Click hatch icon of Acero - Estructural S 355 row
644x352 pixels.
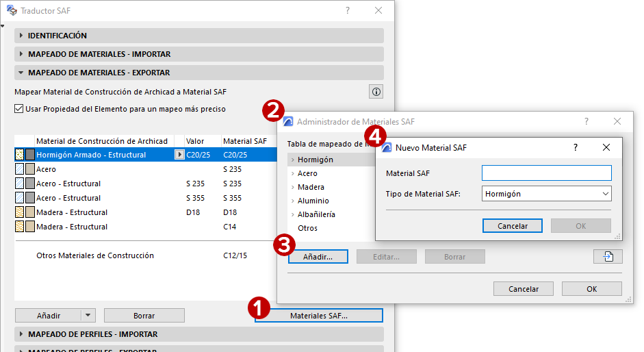19,198
